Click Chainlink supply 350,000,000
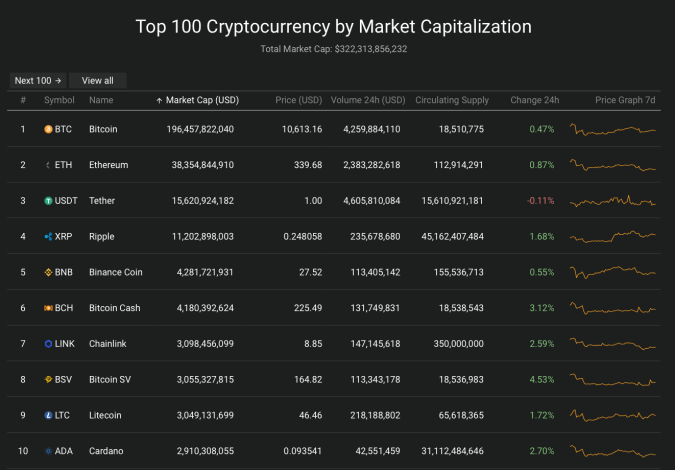Image resolution: width=675 pixels, height=470 pixels. (458, 343)
